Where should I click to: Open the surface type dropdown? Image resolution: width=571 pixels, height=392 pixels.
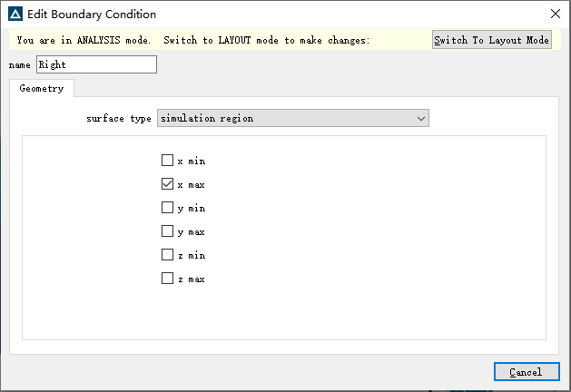(293, 118)
